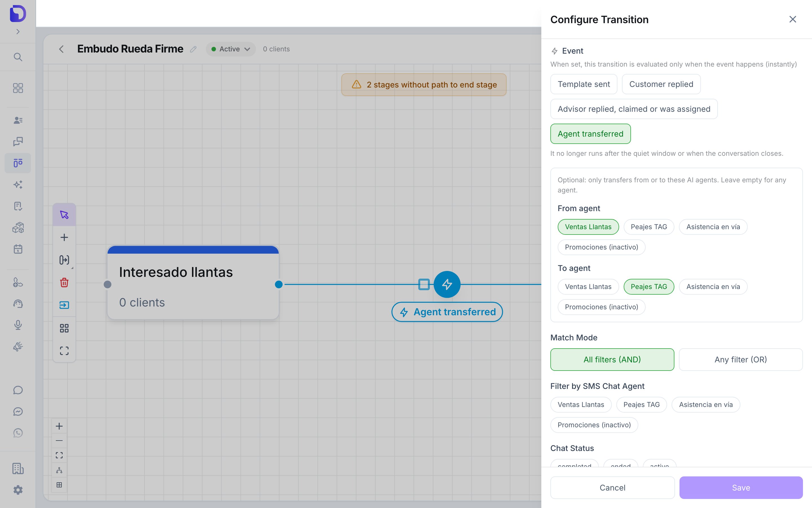Toggle Template sent event

tap(584, 84)
